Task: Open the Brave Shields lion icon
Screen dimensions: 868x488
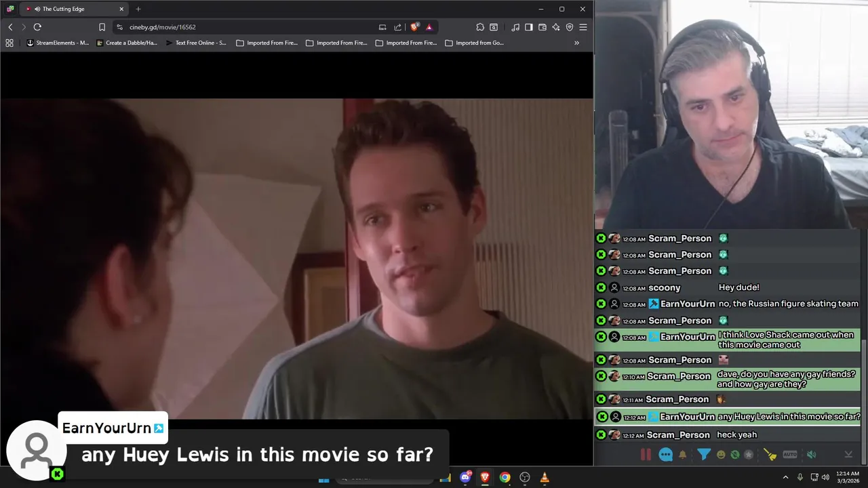Action: coord(414,27)
